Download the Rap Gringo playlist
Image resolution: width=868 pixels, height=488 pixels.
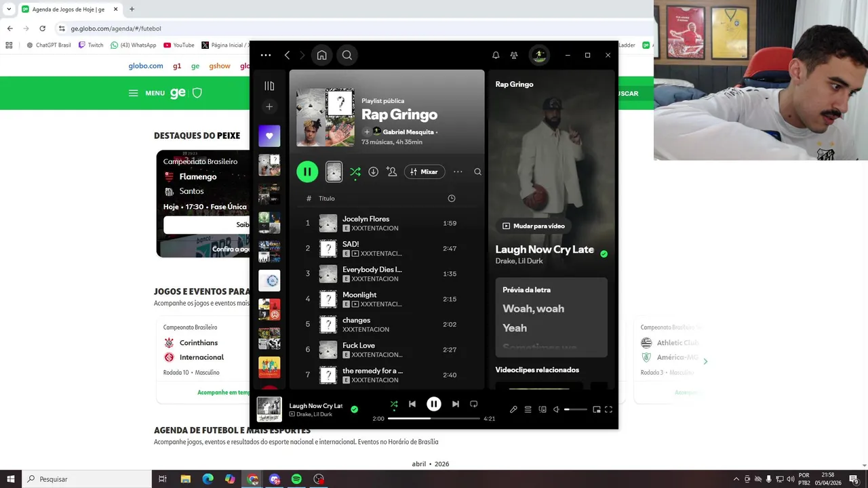point(373,172)
